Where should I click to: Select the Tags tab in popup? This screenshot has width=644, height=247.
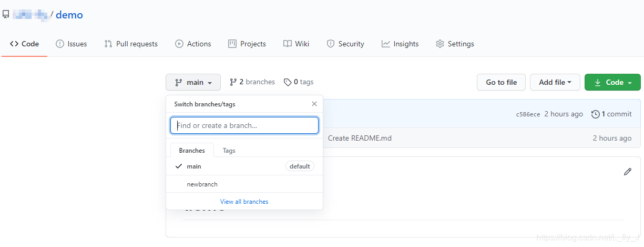point(229,150)
